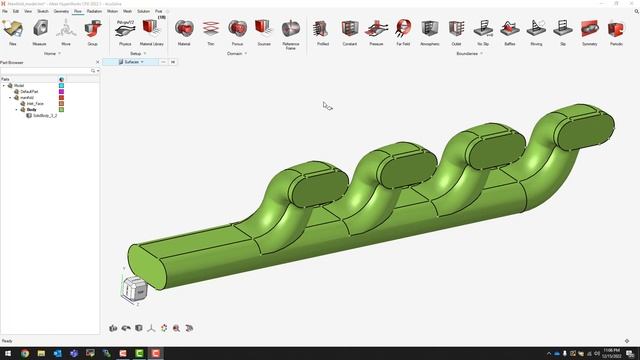640x360 pixels.
Task: Switch to the Solution ribbon tab
Action: pos(143,11)
